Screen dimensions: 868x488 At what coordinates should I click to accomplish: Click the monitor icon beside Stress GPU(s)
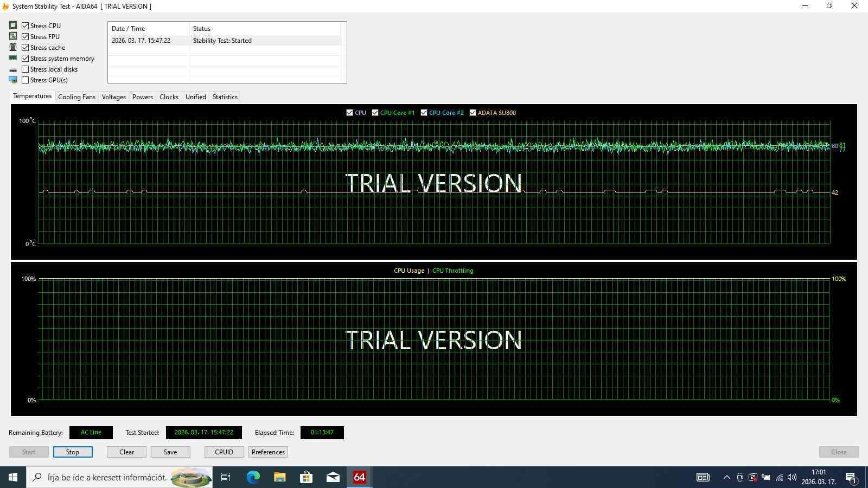pos(13,80)
